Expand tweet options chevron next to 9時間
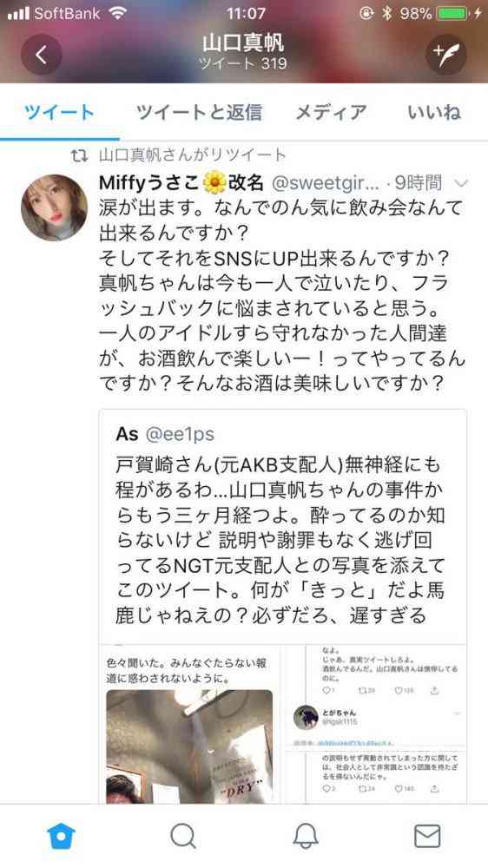The height and width of the screenshot is (868, 488). click(460, 182)
